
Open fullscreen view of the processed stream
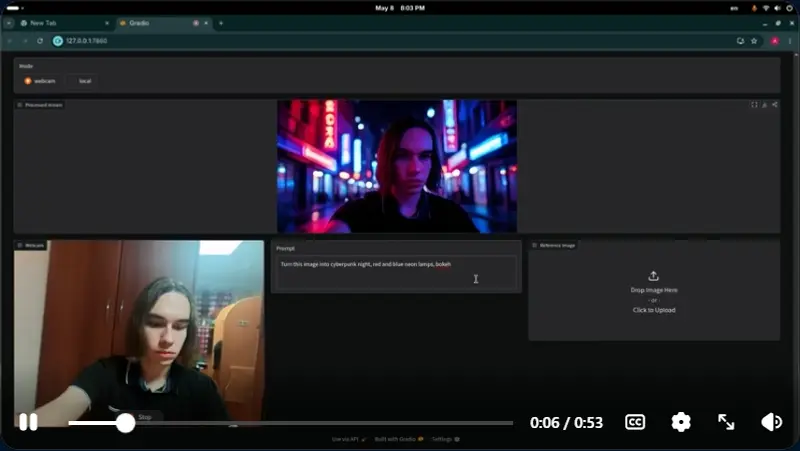[754, 105]
